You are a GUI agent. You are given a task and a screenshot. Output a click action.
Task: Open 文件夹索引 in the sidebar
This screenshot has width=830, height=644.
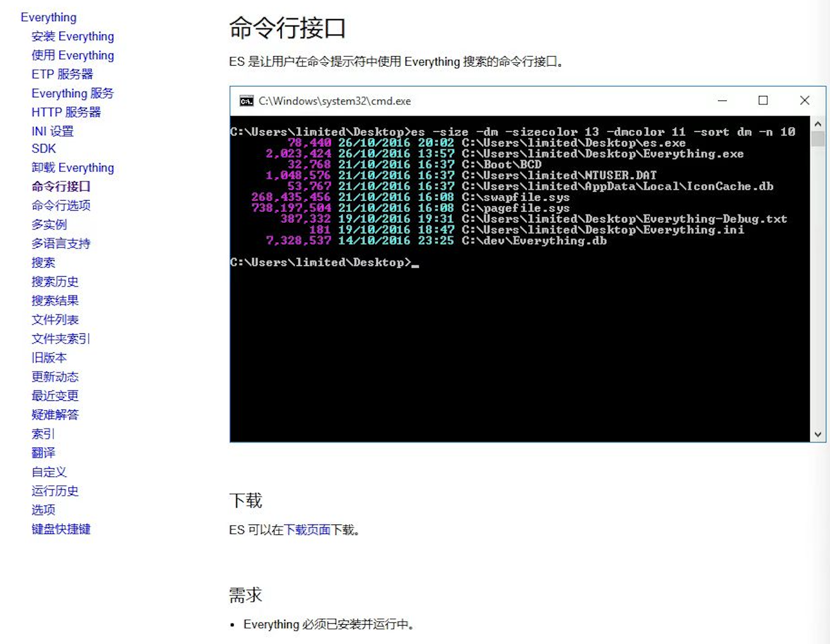point(61,339)
